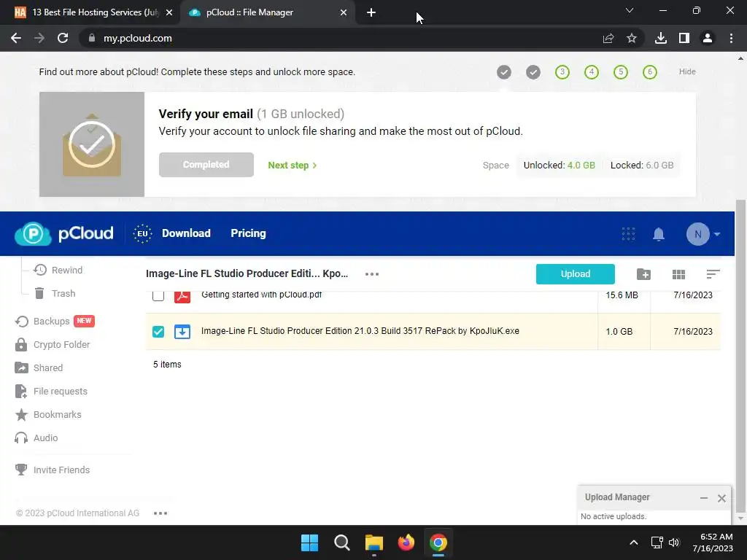This screenshot has height=560, width=747.
Task: Click Next step link
Action: pos(292,166)
